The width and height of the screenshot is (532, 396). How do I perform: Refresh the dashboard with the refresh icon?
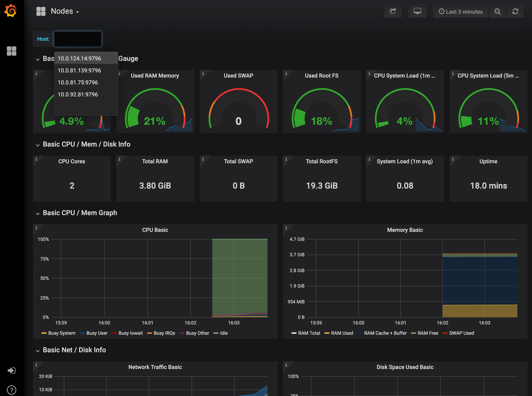[x=515, y=12]
